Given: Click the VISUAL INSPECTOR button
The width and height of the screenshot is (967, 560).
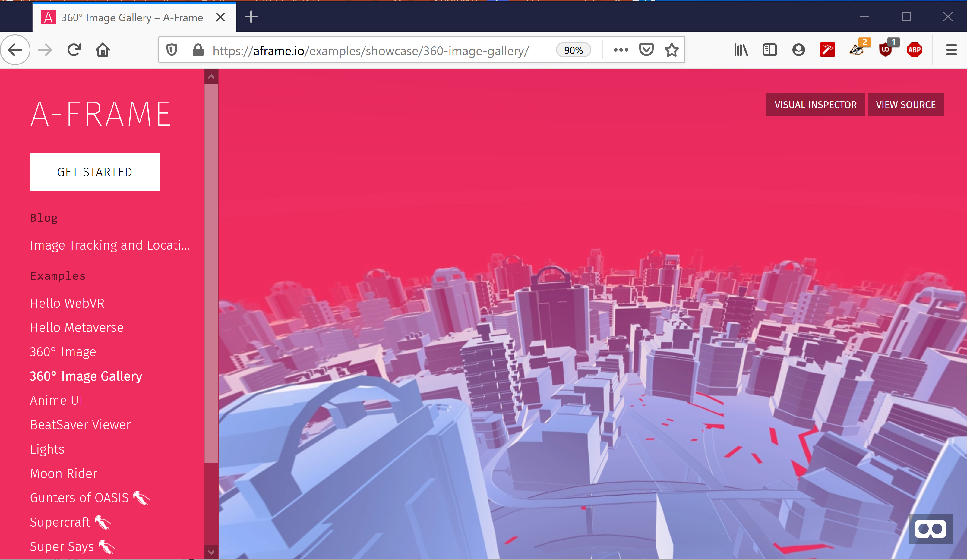Looking at the screenshot, I should pyautogui.click(x=815, y=105).
